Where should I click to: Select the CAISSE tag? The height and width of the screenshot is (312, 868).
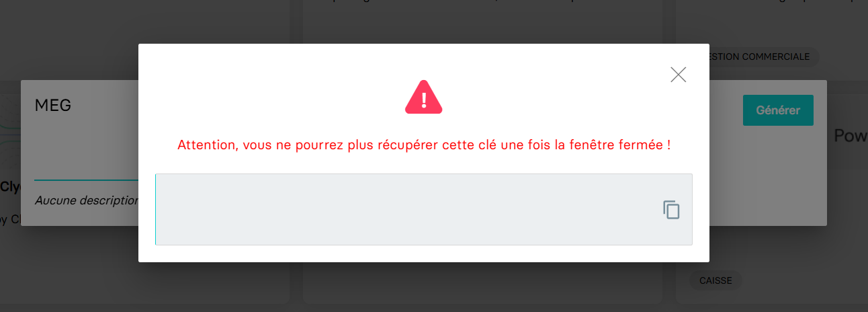point(715,280)
